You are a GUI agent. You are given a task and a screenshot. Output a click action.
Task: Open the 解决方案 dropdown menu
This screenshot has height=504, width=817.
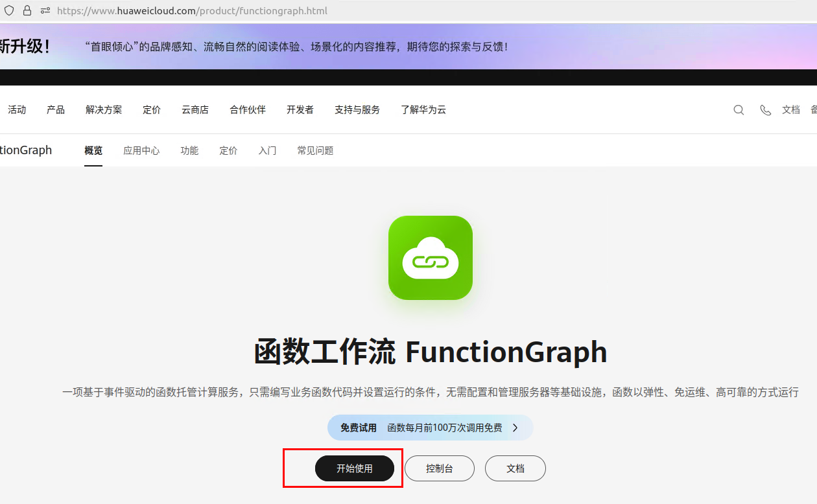[x=103, y=110]
